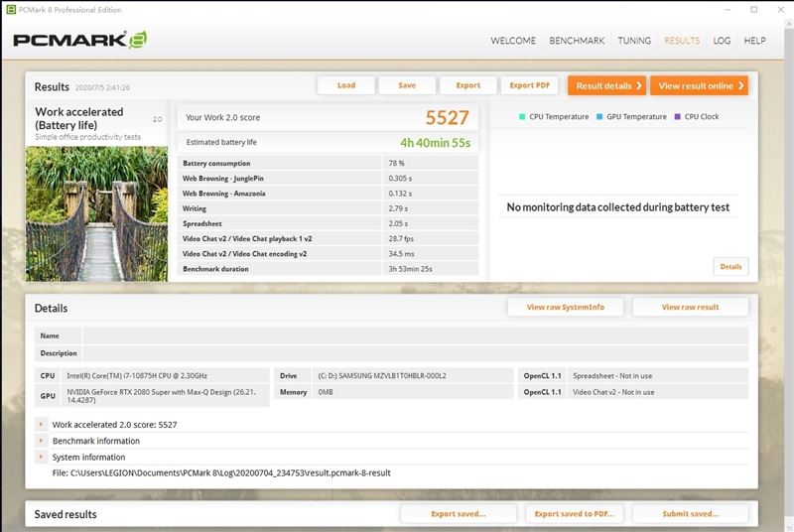Click the GPU value GeForce RTX 2080 Super
The width and height of the screenshot is (794, 532).
161,396
